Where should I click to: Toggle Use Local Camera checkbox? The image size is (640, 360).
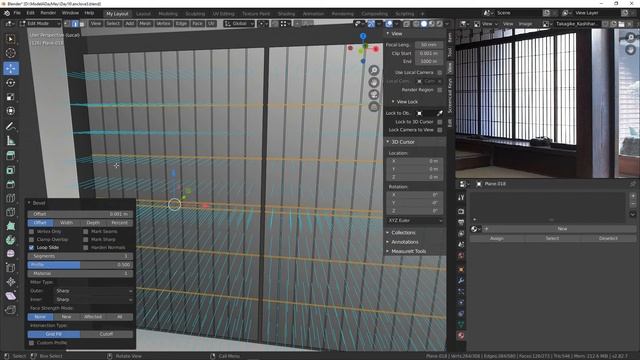coord(440,72)
